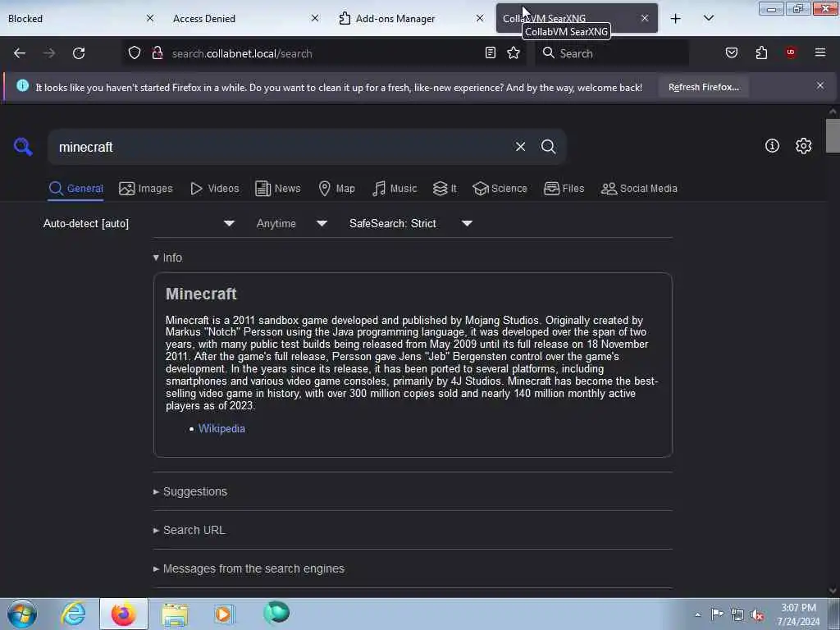Open Windows Media Player taskbar icon

[x=224, y=614]
